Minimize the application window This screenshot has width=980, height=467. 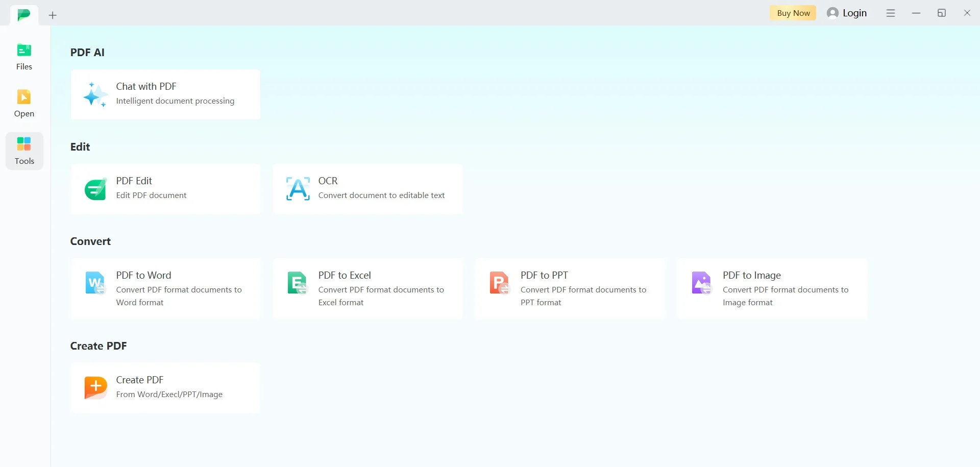click(916, 13)
